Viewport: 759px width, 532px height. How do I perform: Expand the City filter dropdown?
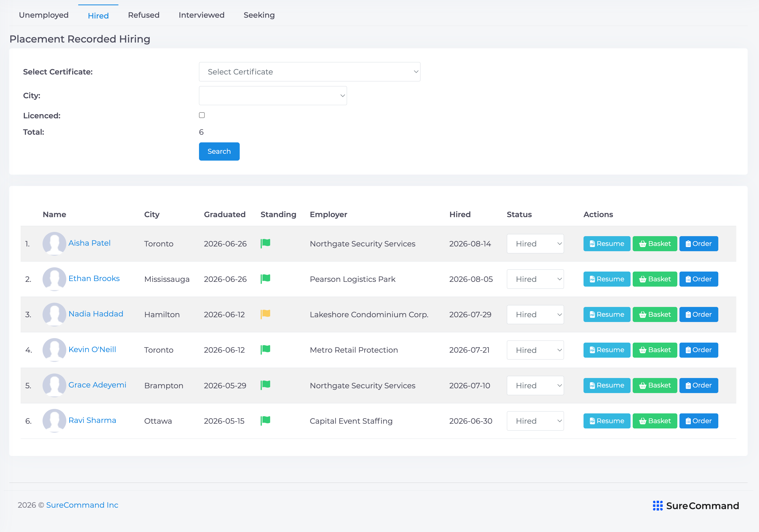point(273,96)
